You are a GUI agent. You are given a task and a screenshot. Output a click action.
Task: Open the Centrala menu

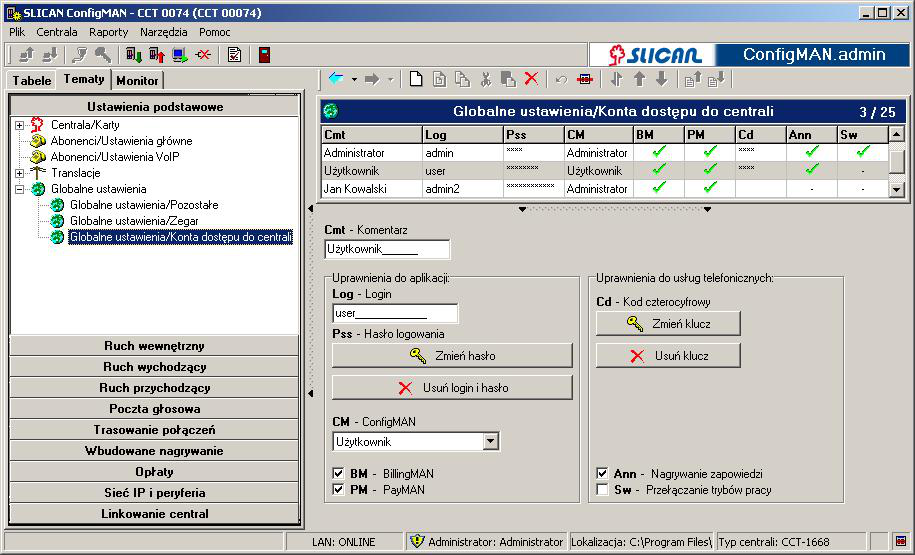pyautogui.click(x=57, y=32)
